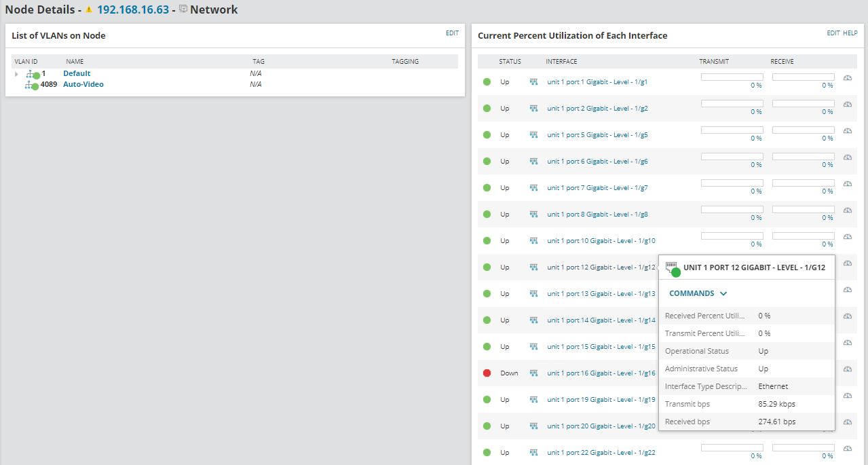Open gauge icon for port 10 row
Screen dimensions: 868x465
pyautogui.click(x=847, y=237)
